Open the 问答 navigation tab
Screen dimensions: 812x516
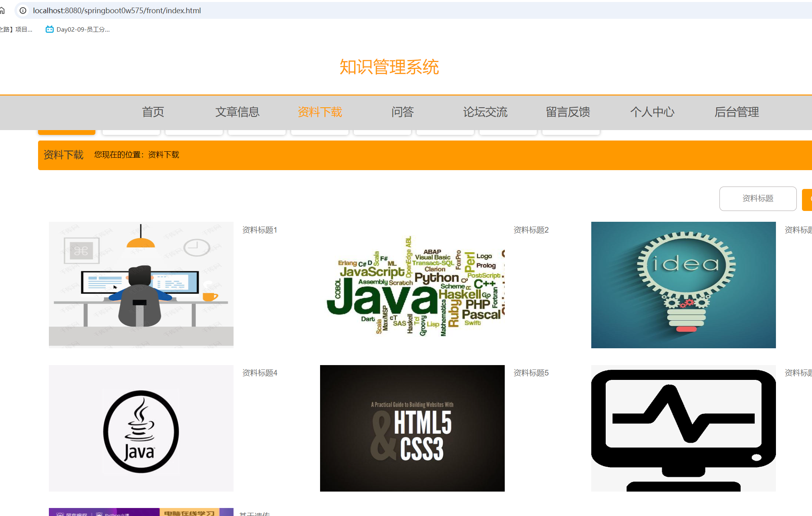[x=402, y=112]
